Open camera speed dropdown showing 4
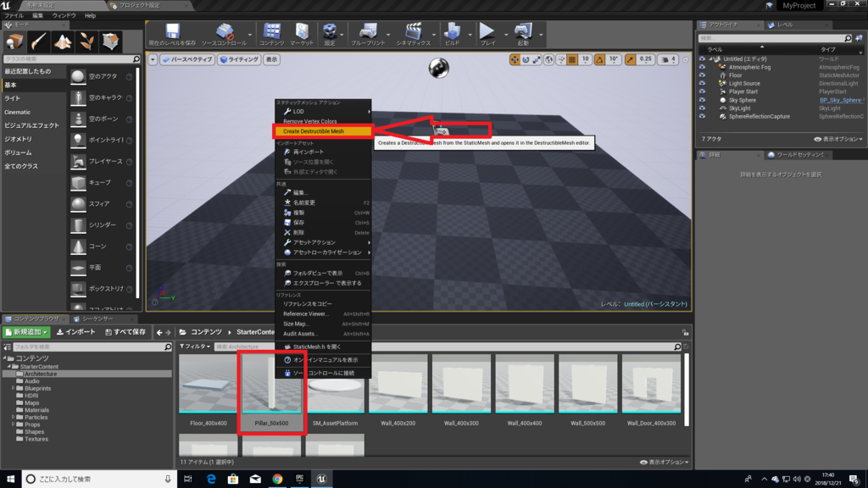 pyautogui.click(x=668, y=60)
